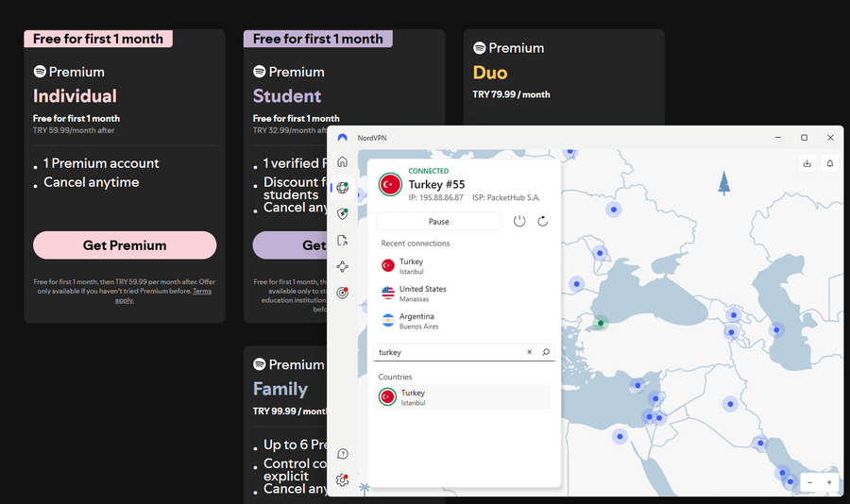Click the Turkey #55 server name

point(436,184)
